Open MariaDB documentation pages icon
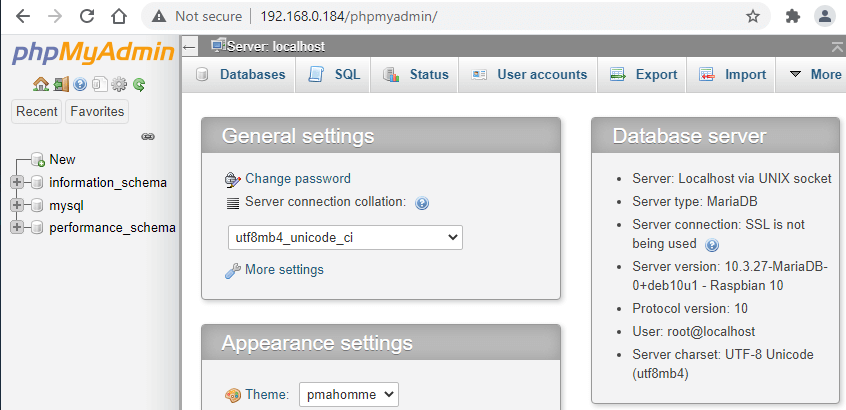846x410 pixels. click(x=99, y=84)
